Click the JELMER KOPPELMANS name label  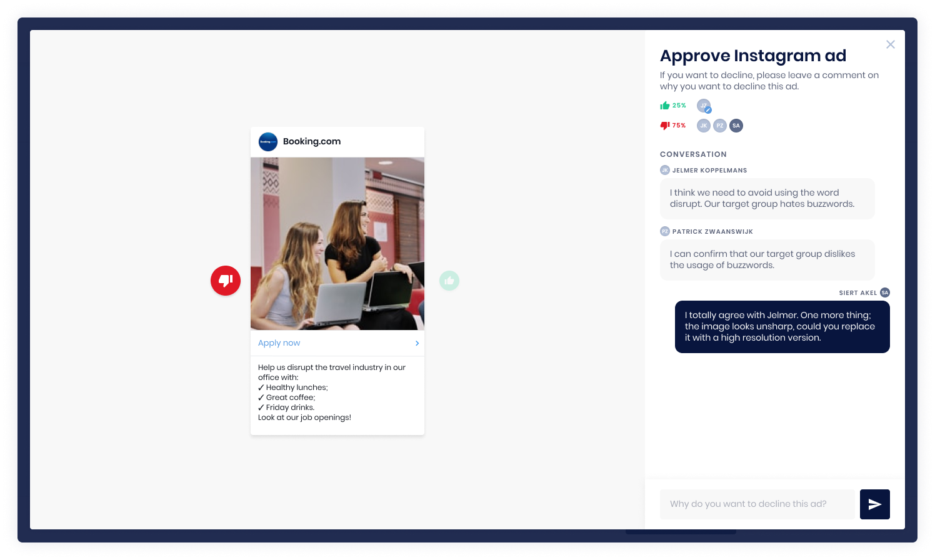(710, 170)
